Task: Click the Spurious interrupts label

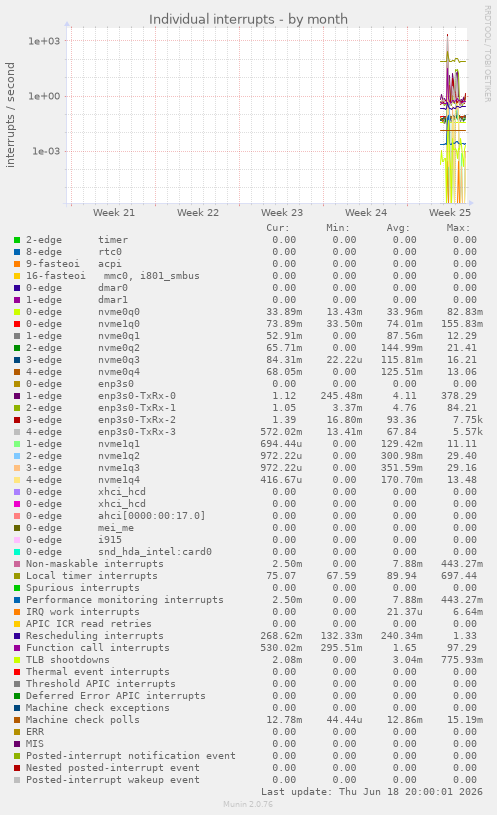Action: point(83,588)
